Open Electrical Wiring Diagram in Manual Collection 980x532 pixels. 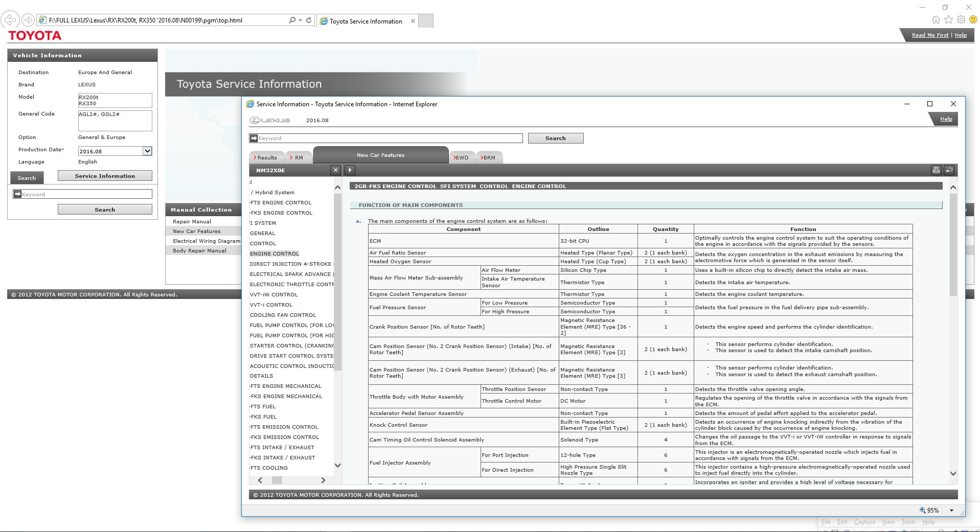point(206,241)
